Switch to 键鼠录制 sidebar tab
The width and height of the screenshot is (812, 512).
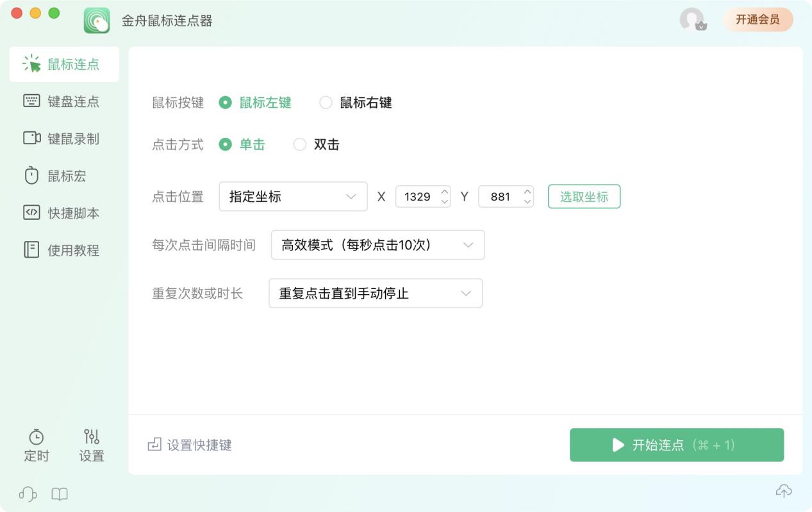coord(64,138)
